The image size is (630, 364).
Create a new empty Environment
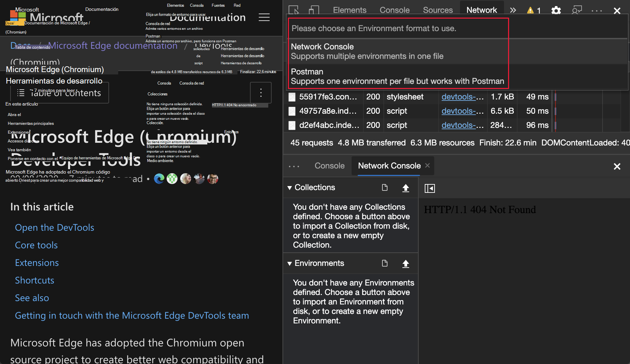tap(384, 263)
